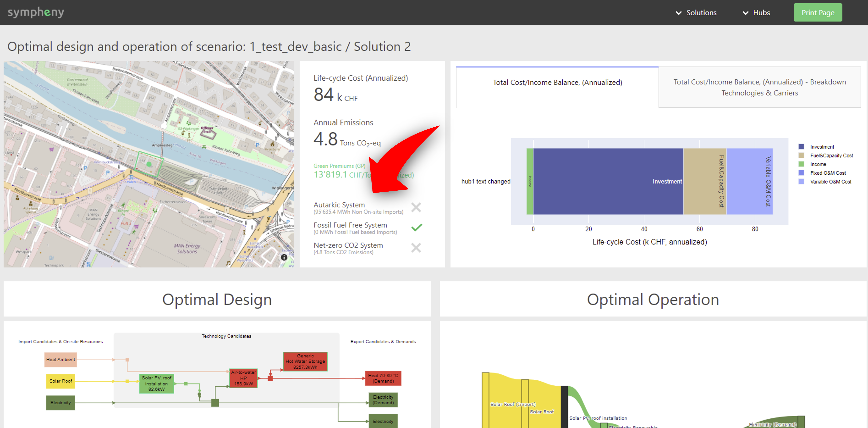Click the Autarkic System X mark
Screen dimensions: 868x428
coord(416,207)
